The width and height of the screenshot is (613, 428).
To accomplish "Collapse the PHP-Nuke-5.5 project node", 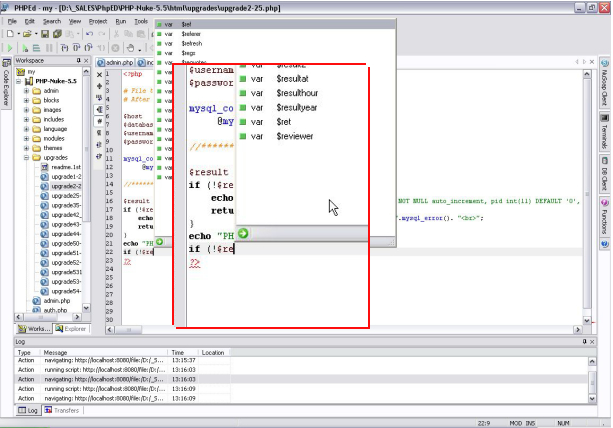I will click(19, 81).
